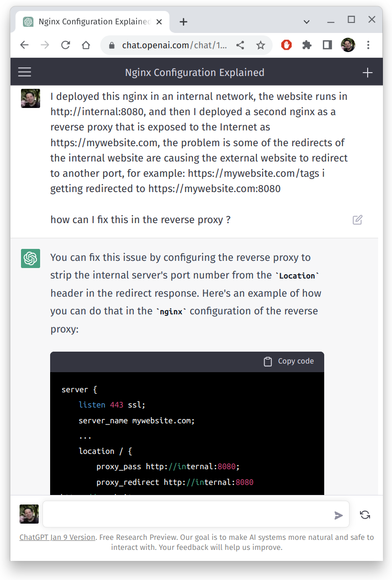
Task: Regenerate response with the refresh icon
Action: (365, 515)
